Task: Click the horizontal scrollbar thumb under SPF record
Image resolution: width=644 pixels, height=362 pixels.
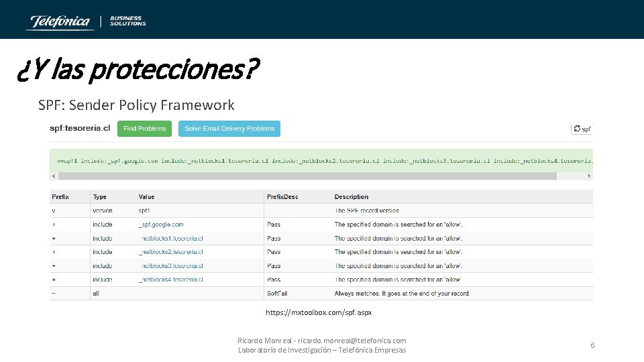Action: 308,176
